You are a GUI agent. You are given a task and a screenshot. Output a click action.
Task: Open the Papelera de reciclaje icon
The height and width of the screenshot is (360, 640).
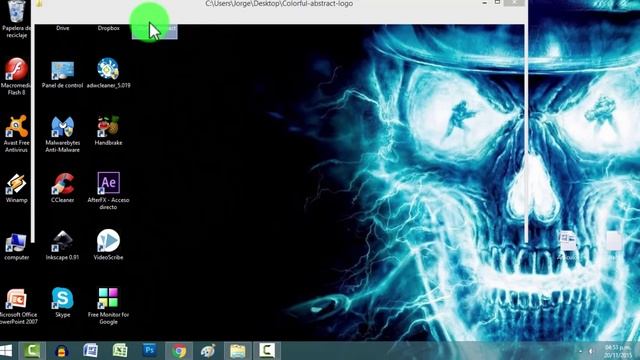point(16,18)
